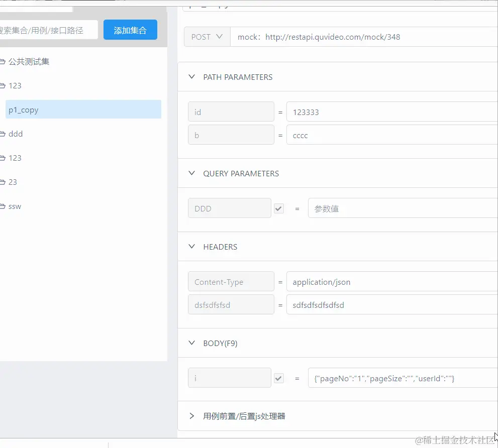Click the mock URL field
Screen dimensions: 498x448
(x=362, y=37)
